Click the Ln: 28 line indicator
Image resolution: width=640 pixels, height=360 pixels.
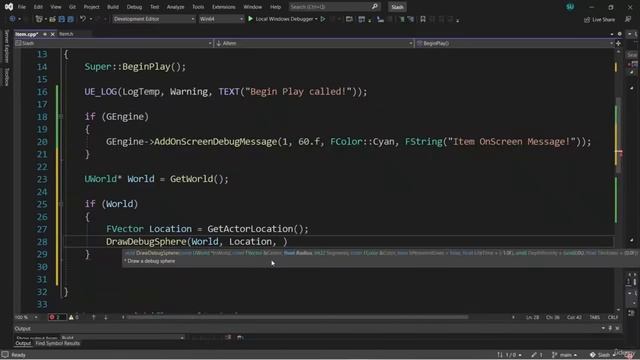coord(532,317)
